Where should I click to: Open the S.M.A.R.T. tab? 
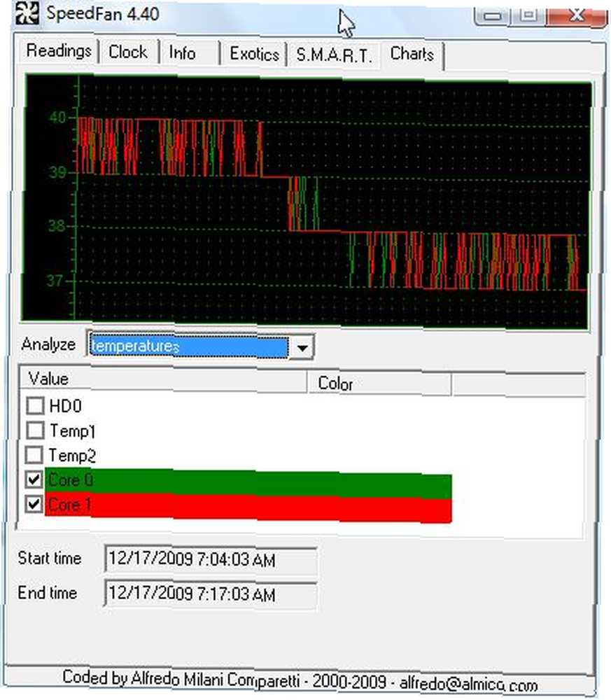tap(334, 55)
